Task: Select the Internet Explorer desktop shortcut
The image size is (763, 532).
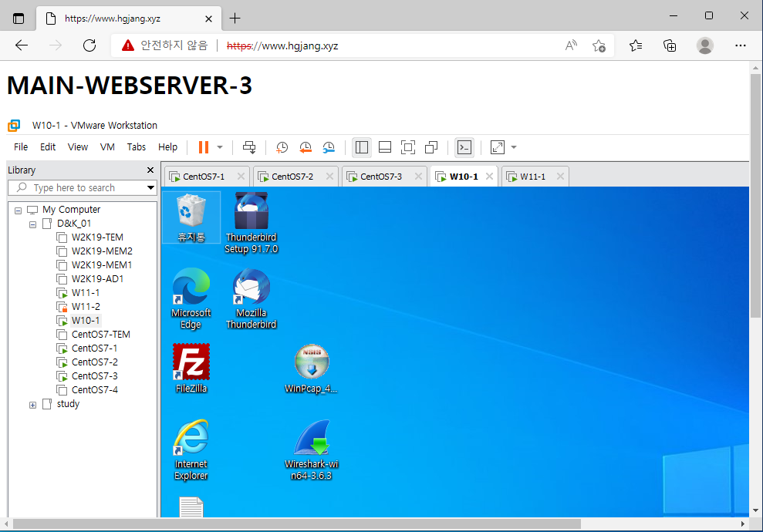Action: tap(191, 450)
